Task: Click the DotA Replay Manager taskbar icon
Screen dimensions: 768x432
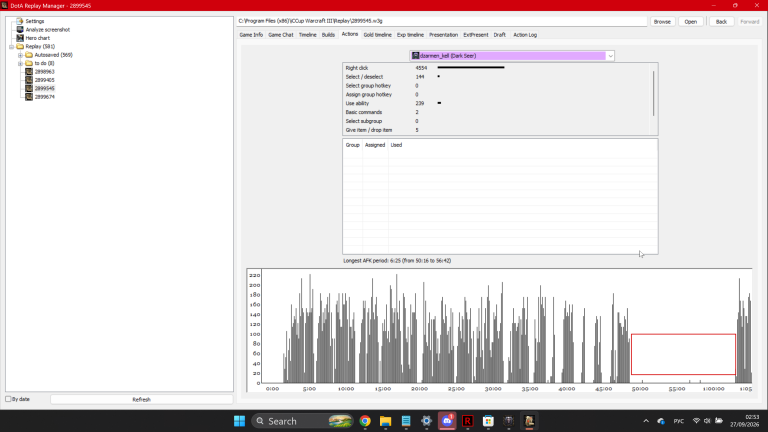Action: (529, 421)
